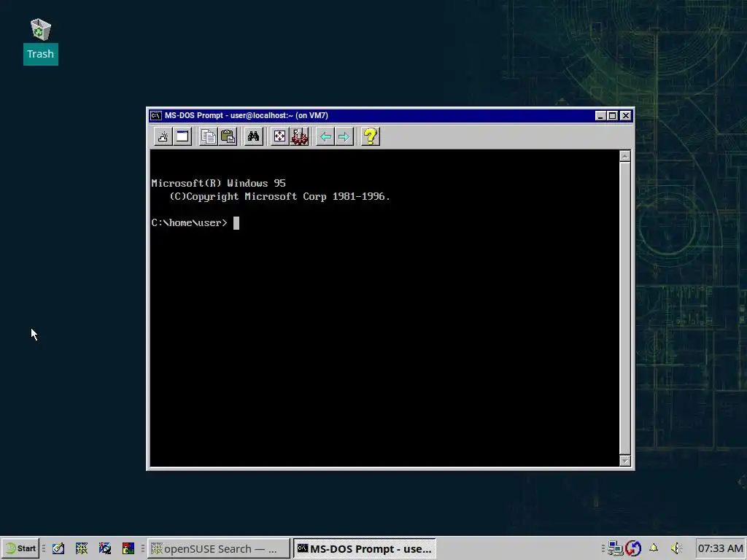
Task: Click the 07:33 AM clock
Action: click(720, 548)
